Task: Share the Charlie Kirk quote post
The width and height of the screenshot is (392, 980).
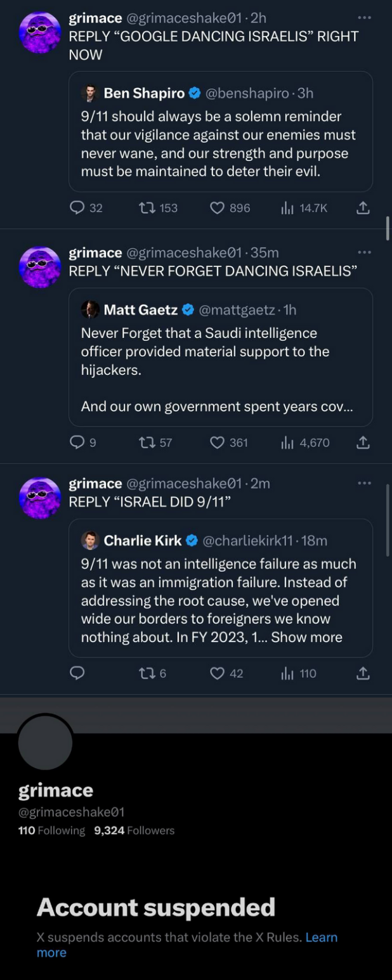Action: coord(363,673)
